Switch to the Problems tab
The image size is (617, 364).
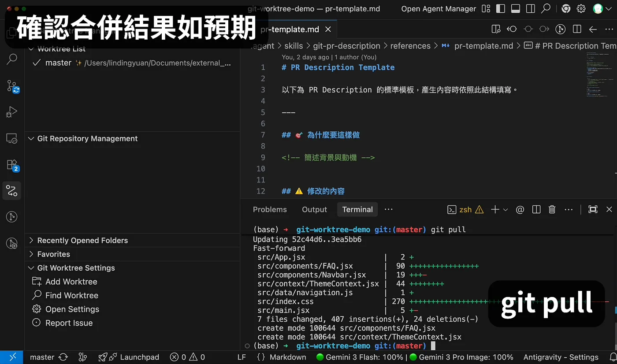(x=270, y=209)
